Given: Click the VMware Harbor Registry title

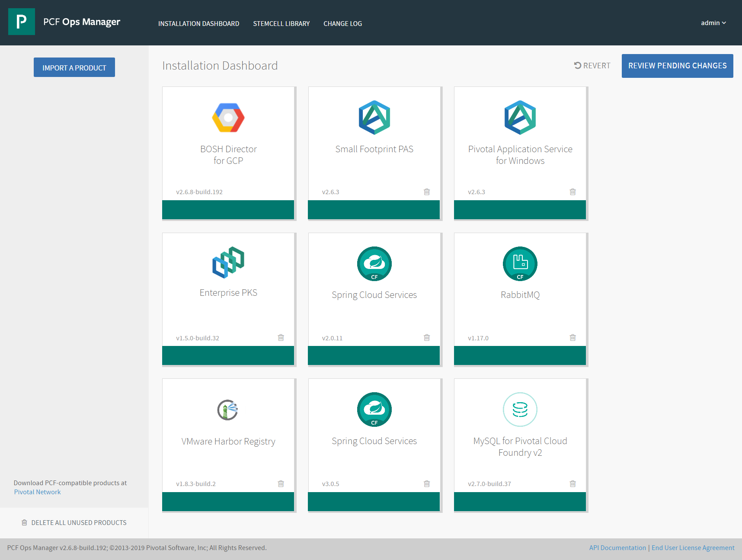Looking at the screenshot, I should [x=228, y=442].
